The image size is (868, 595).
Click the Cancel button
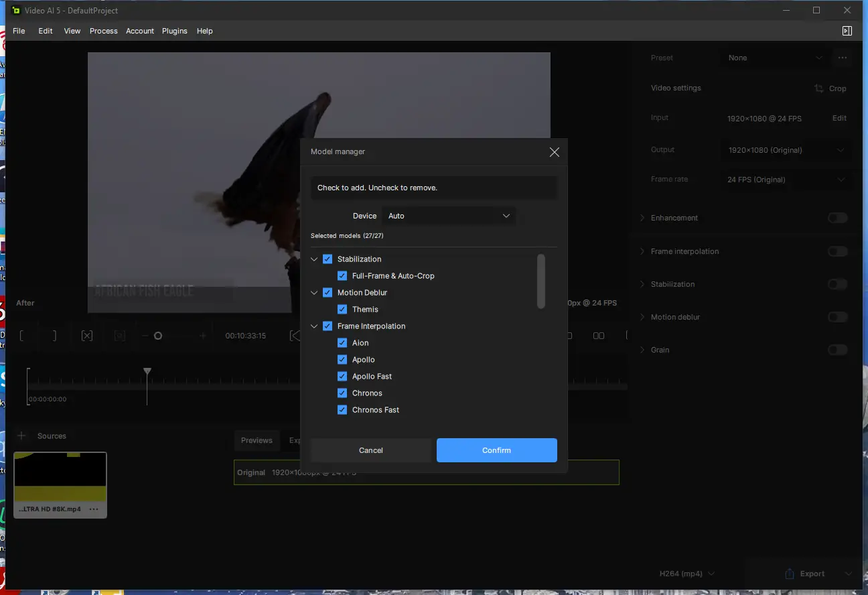click(x=371, y=450)
